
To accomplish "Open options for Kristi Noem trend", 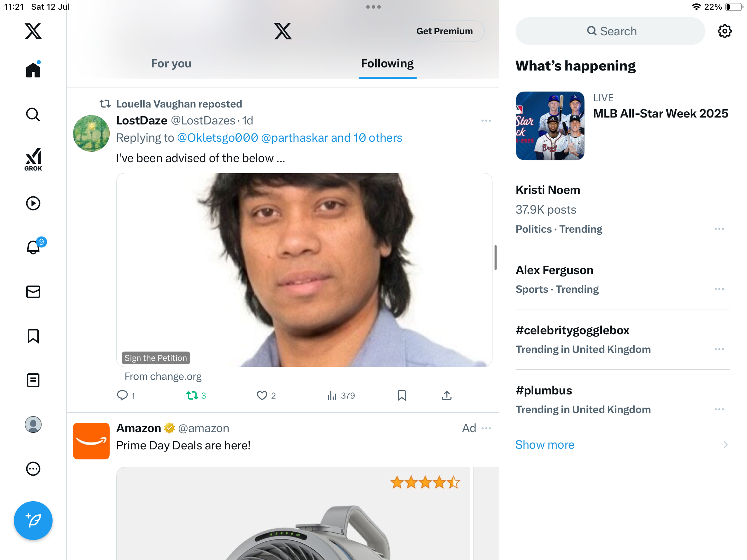I will (x=719, y=229).
